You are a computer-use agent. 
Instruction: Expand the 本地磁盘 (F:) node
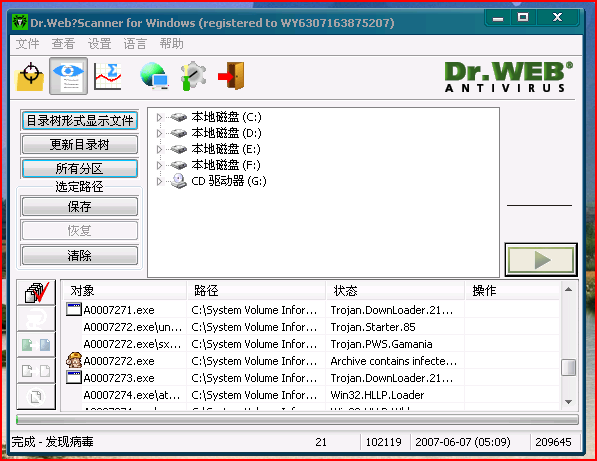[160, 165]
